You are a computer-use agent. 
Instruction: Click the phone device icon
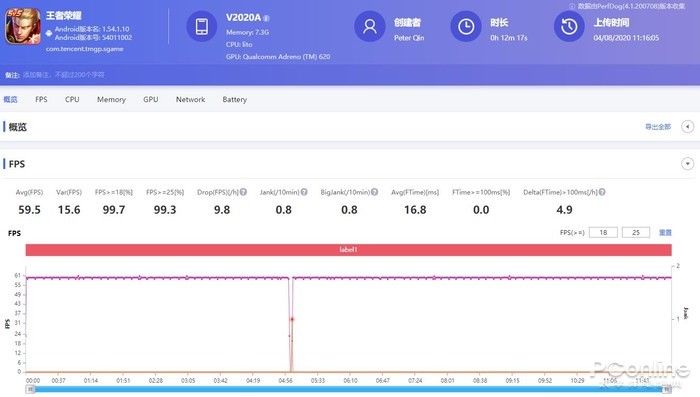pyautogui.click(x=202, y=26)
